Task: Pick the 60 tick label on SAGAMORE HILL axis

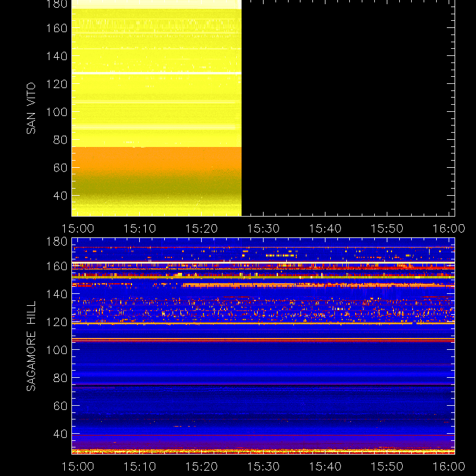Action: click(x=60, y=406)
